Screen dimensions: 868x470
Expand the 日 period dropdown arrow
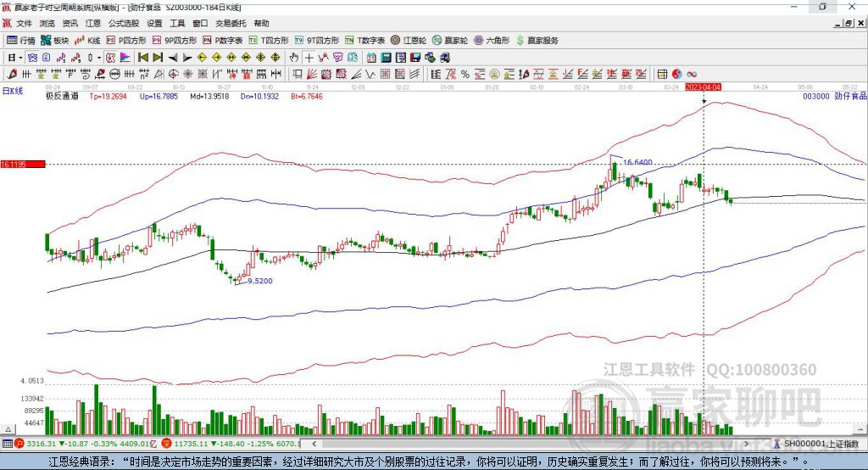tap(20, 58)
